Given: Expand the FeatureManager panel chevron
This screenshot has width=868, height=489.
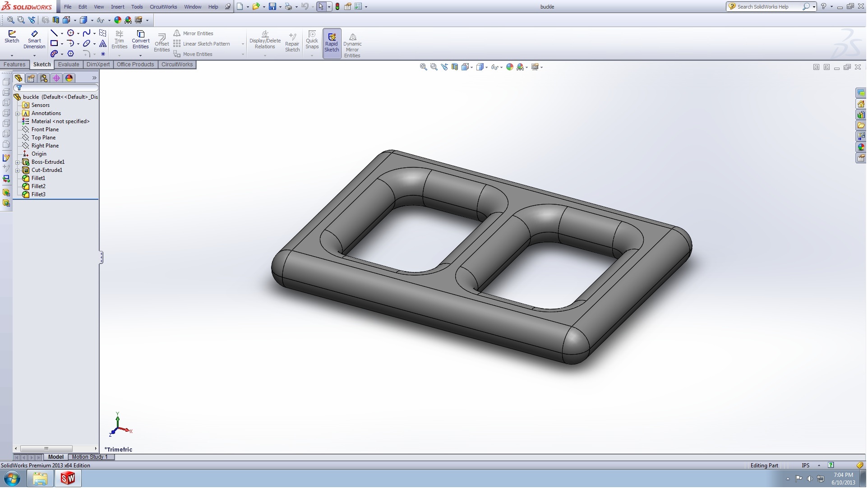Looking at the screenshot, I should [94, 78].
